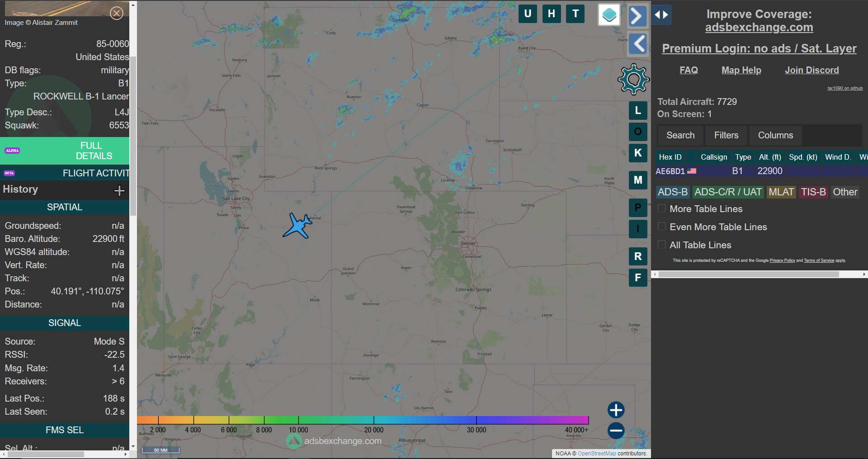Image resolution: width=868 pixels, height=459 pixels.
Task: Open the Terms of Service link
Action: click(819, 260)
